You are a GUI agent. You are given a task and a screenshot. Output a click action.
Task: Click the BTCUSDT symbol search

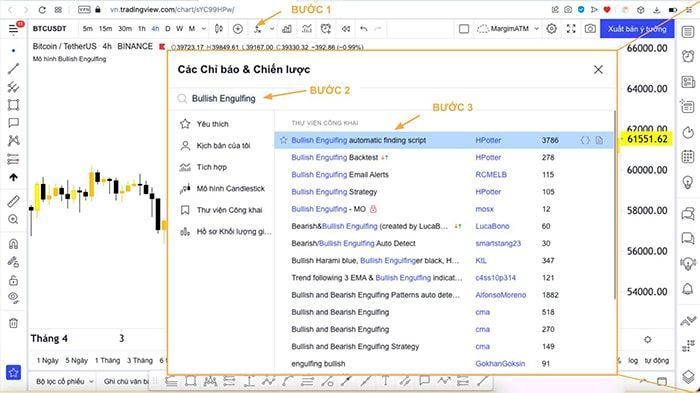click(x=50, y=29)
